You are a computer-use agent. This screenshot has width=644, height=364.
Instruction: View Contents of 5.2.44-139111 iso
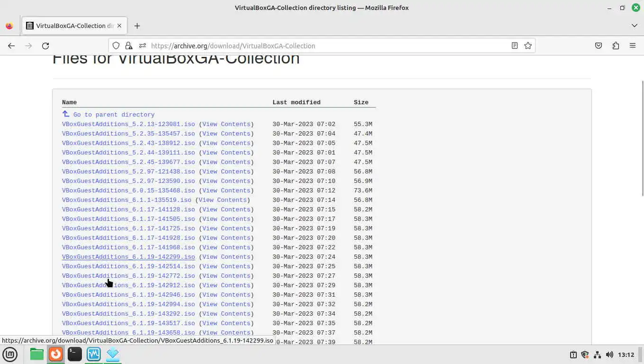(x=226, y=153)
